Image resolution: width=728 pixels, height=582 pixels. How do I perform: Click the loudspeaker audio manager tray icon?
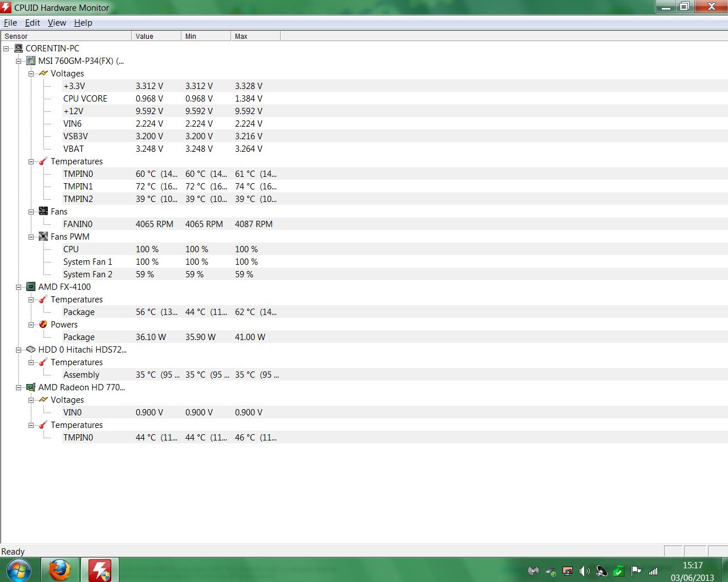click(x=601, y=571)
